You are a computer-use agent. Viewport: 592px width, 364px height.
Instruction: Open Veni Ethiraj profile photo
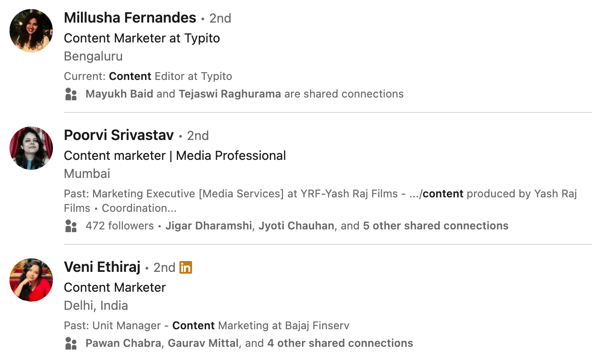31,280
